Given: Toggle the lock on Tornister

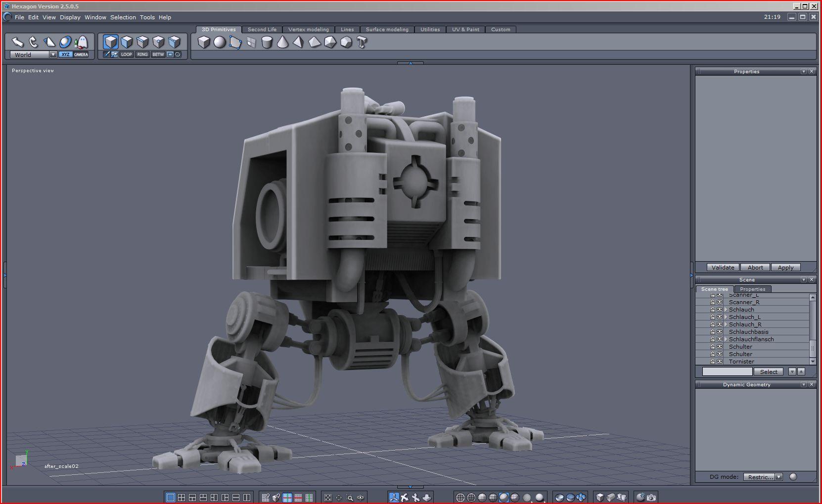Looking at the screenshot, I should pyautogui.click(x=713, y=362).
